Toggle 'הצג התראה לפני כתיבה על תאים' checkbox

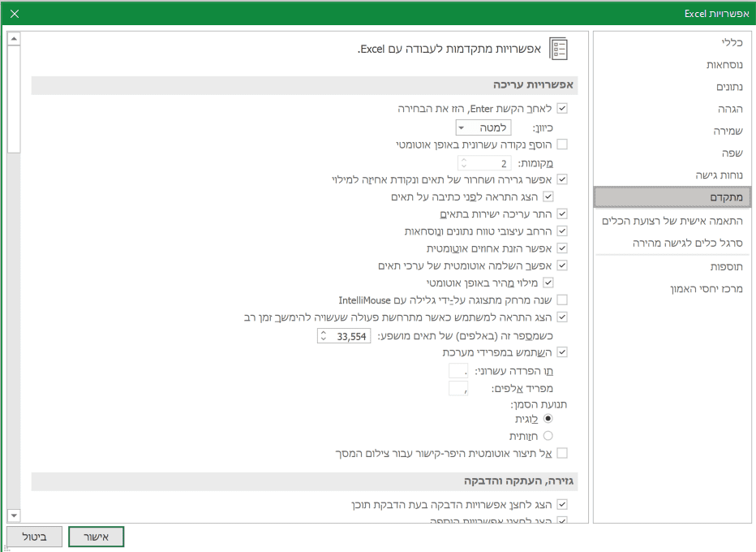(x=548, y=196)
